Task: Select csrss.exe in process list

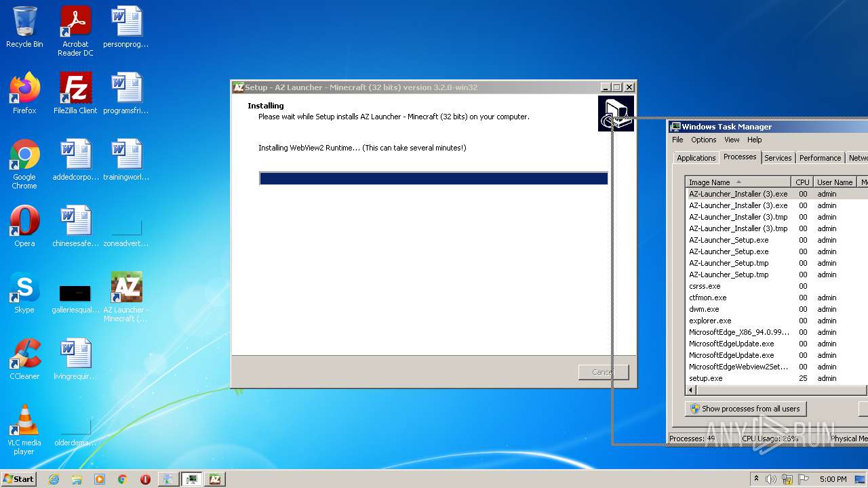Action: click(x=776, y=286)
